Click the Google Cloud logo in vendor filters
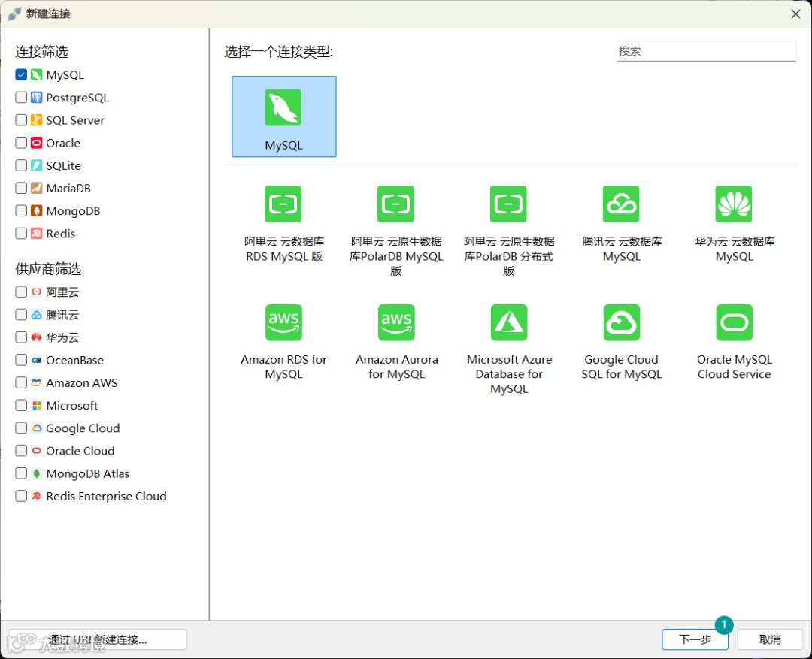812x659 pixels. coord(36,428)
